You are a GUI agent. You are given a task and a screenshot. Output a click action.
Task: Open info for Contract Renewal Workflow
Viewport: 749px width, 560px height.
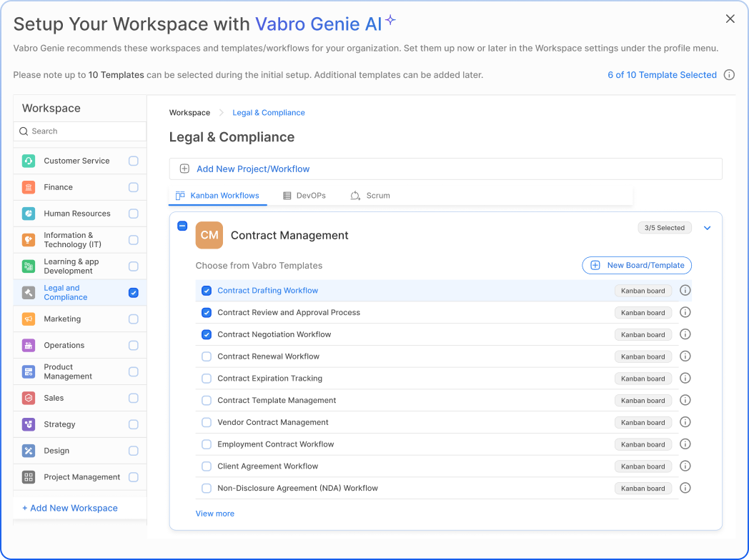[x=685, y=356]
